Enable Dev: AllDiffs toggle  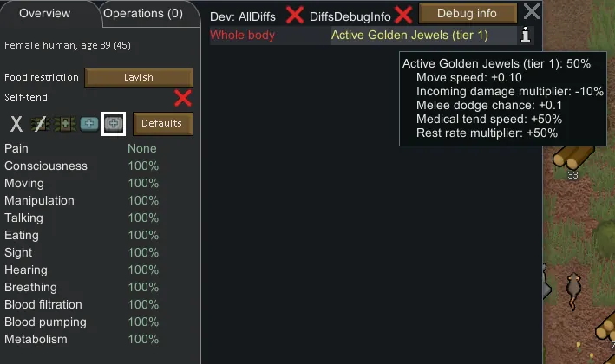pyautogui.click(x=295, y=15)
